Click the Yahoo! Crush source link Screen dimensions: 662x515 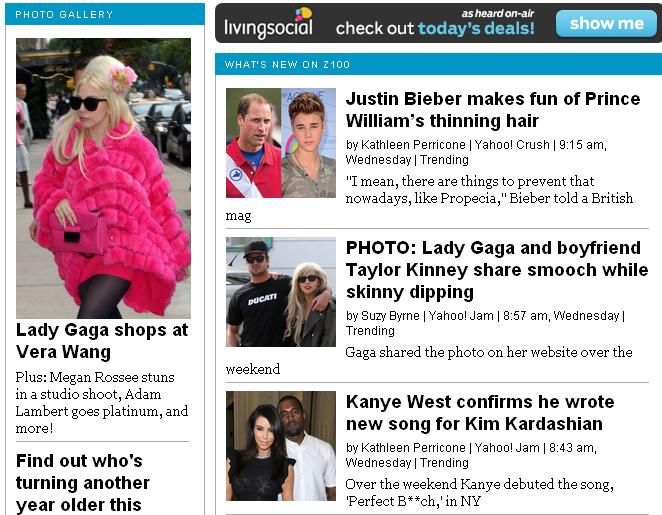(x=512, y=145)
